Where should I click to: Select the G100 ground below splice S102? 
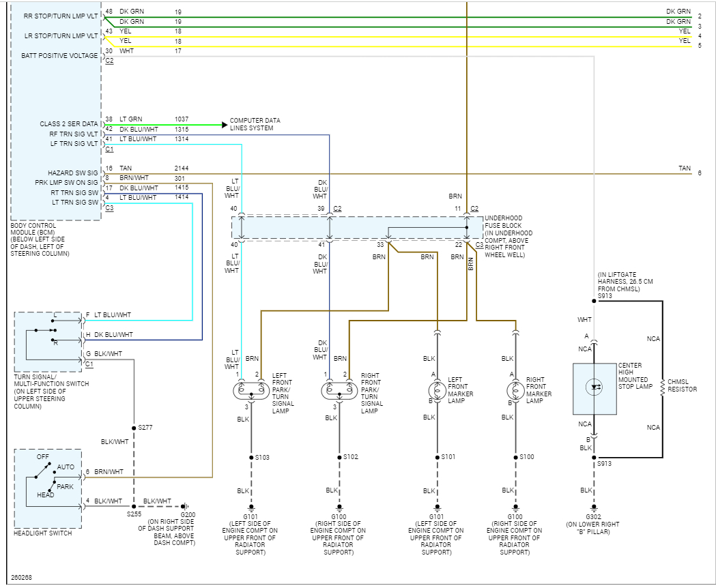click(x=339, y=508)
